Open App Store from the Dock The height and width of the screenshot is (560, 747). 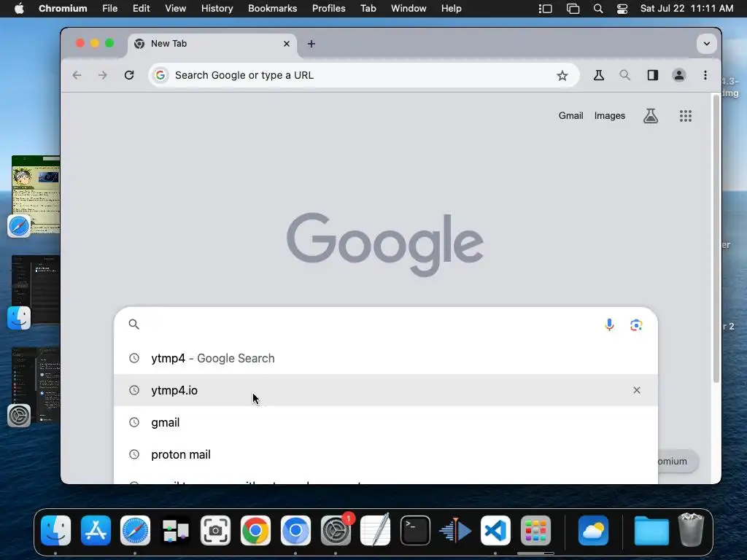point(96,531)
